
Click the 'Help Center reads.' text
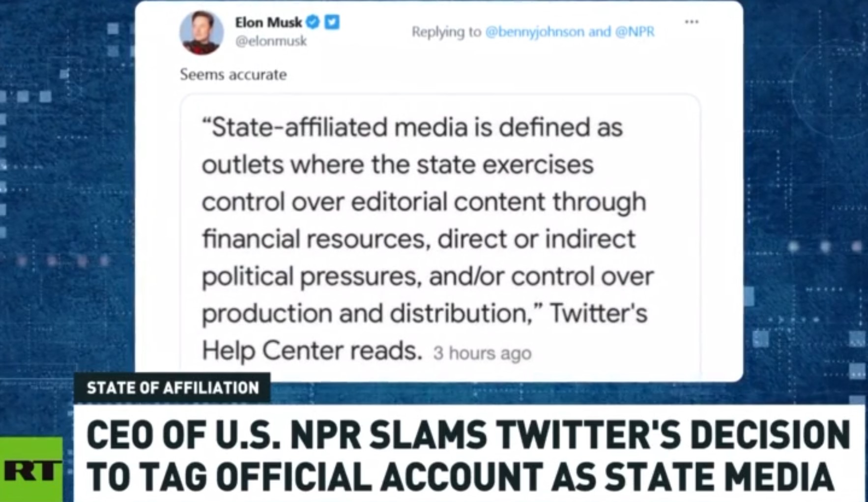(312, 351)
